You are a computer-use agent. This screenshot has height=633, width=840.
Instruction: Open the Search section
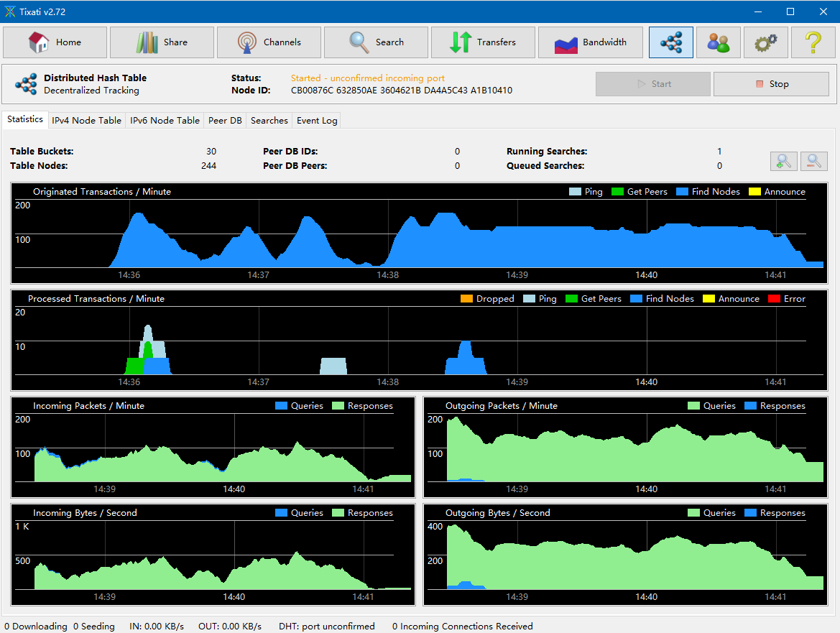[x=376, y=42]
